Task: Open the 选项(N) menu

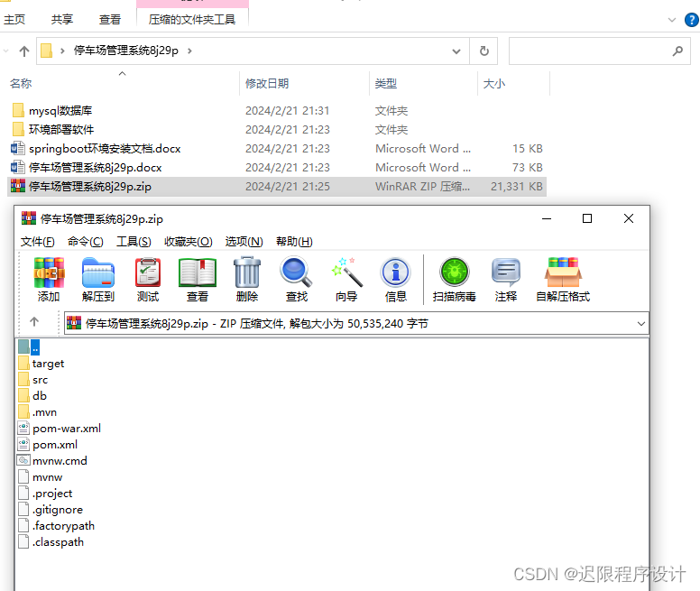Action: coord(244,242)
